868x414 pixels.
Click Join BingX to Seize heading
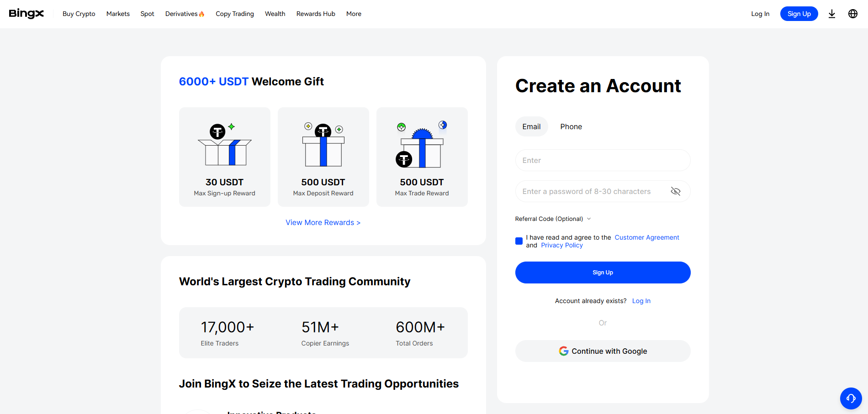tap(319, 383)
